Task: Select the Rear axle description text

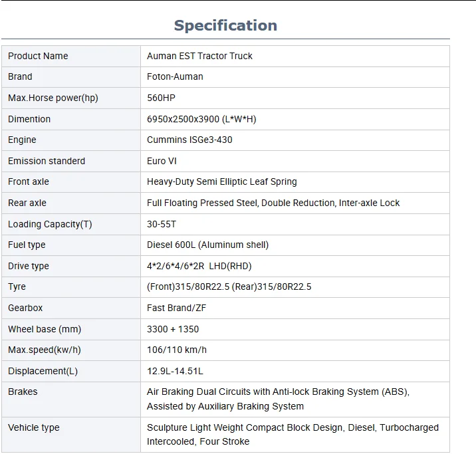Action: [273, 203]
